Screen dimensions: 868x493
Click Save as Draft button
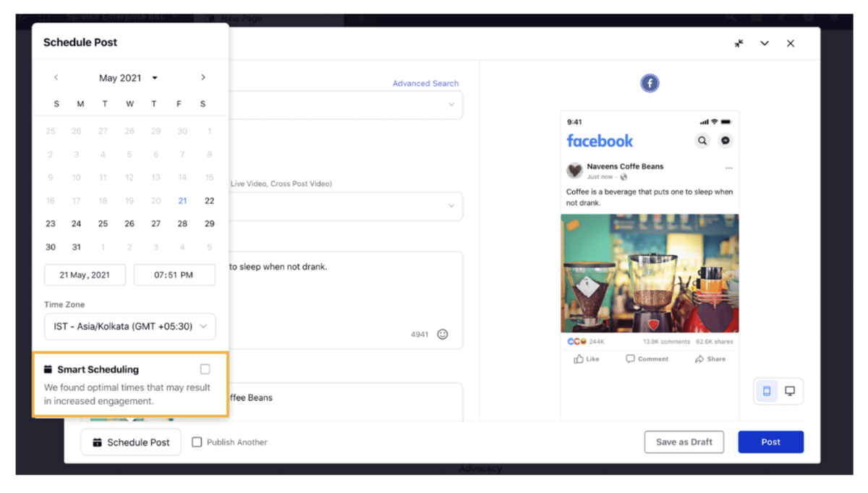click(684, 442)
